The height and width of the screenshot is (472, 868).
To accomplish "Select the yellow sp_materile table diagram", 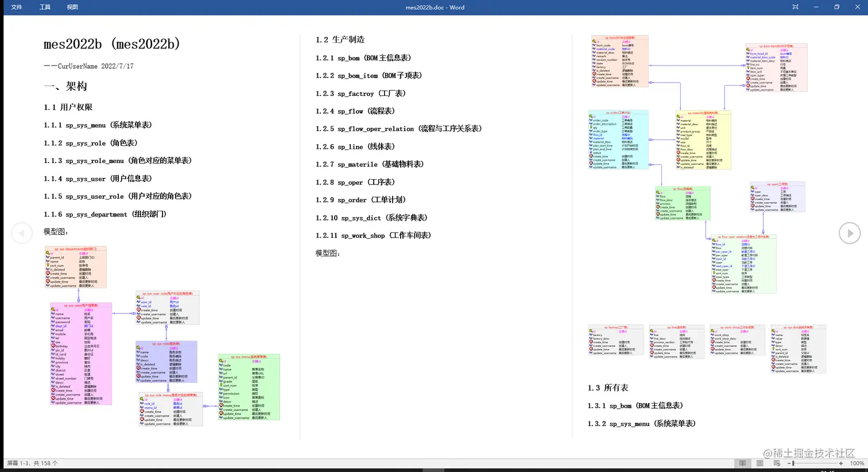I will point(703,141).
